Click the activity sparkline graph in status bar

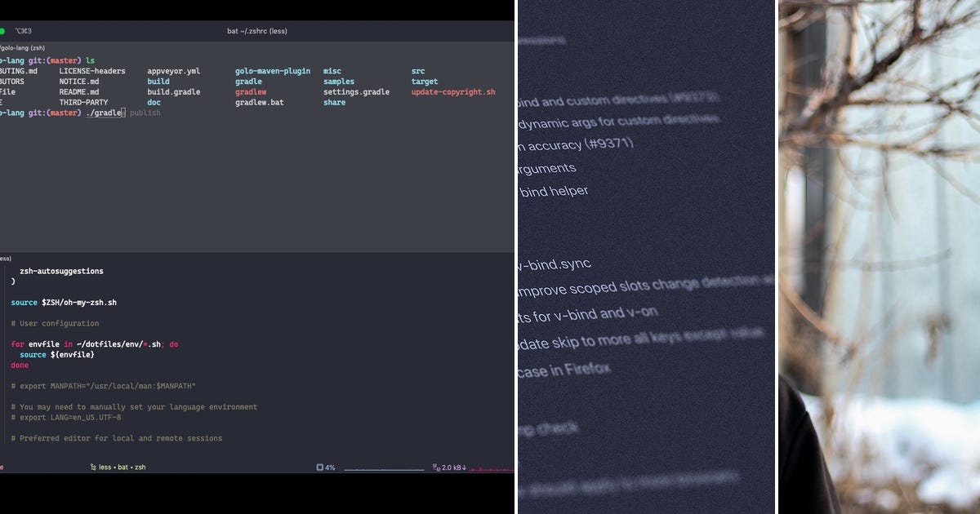click(490, 467)
